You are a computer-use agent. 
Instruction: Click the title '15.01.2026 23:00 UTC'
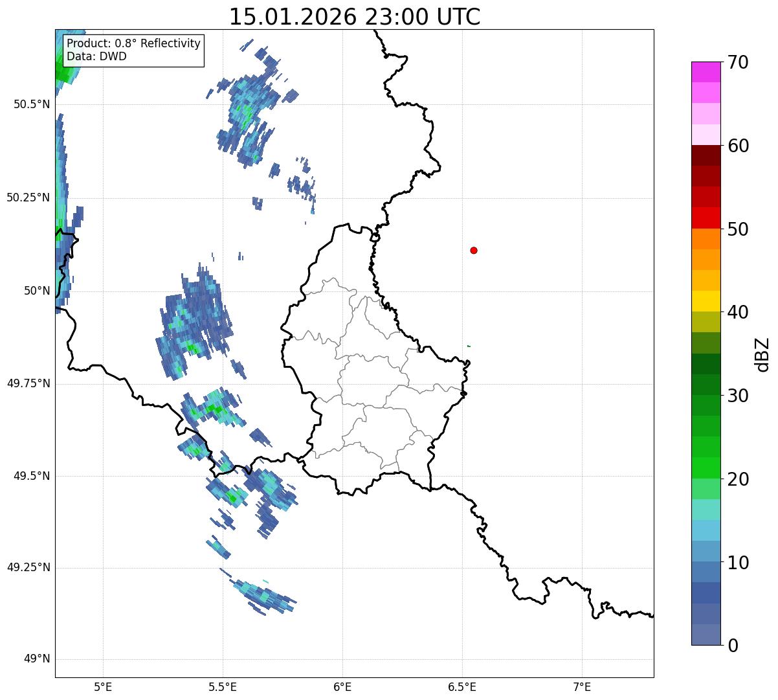tap(355, 17)
